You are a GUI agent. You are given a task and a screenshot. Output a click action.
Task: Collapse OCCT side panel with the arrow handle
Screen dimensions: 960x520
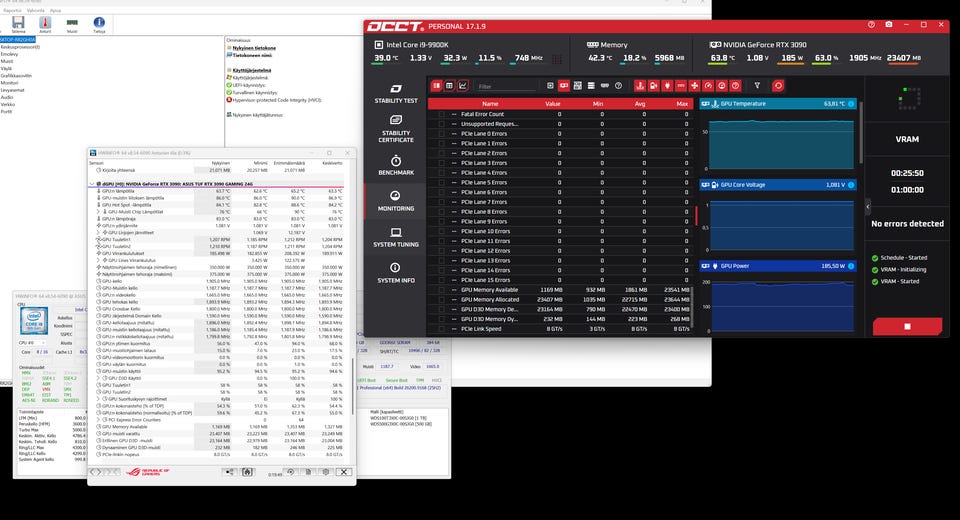pyautogui.click(x=868, y=206)
